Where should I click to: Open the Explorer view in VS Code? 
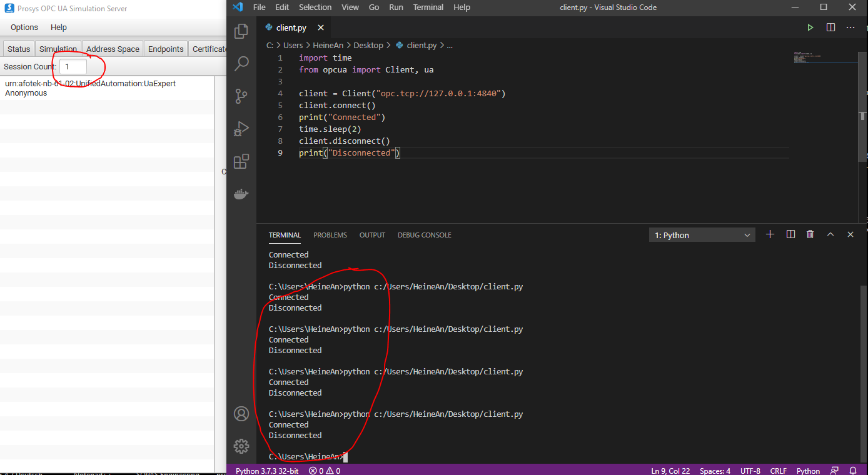click(241, 30)
